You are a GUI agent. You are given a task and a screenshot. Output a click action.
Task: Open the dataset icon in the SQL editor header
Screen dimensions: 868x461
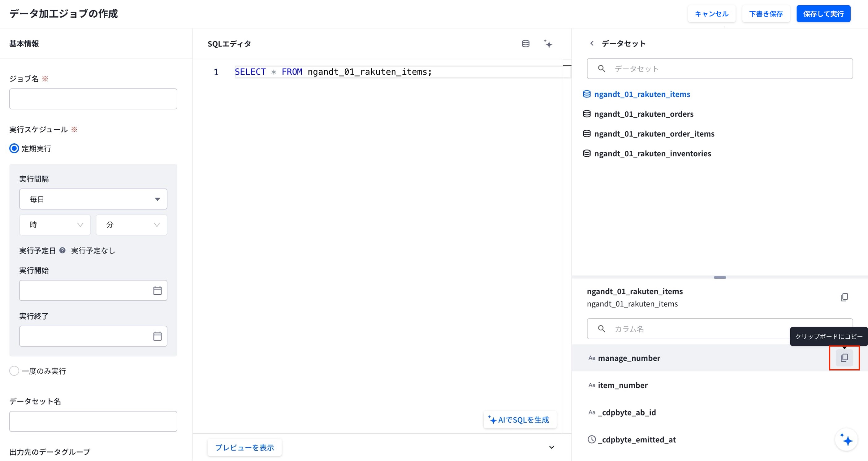[525, 44]
